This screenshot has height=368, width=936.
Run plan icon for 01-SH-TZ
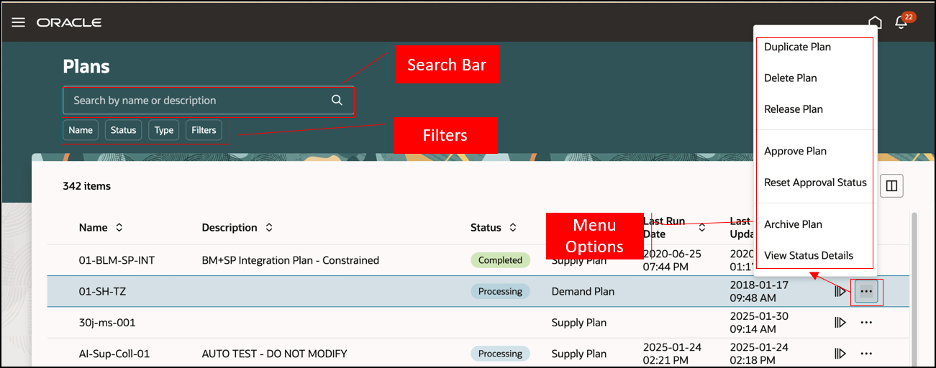pos(840,292)
